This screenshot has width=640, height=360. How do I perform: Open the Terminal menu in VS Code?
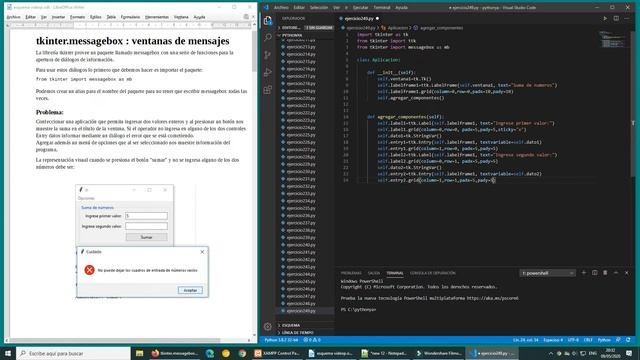[x=382, y=7]
